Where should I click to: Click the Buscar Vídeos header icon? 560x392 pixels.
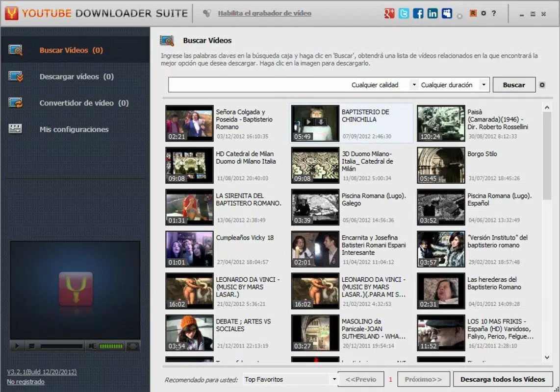click(x=167, y=41)
